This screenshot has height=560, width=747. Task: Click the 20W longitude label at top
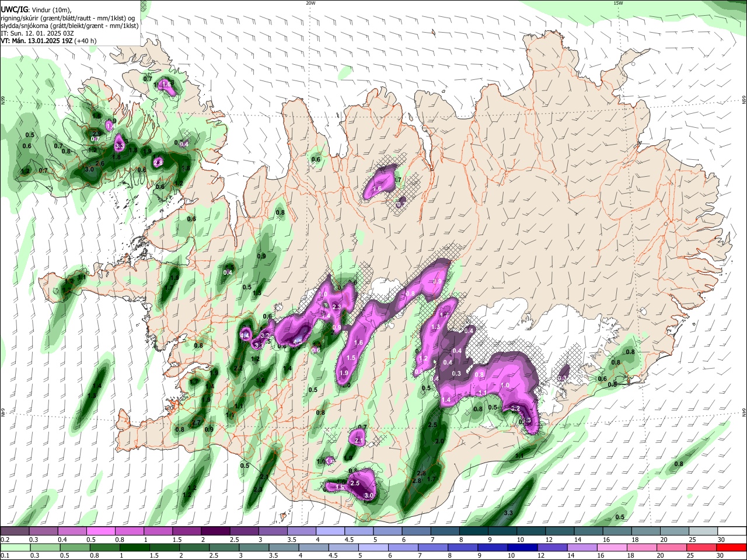[x=310, y=2]
